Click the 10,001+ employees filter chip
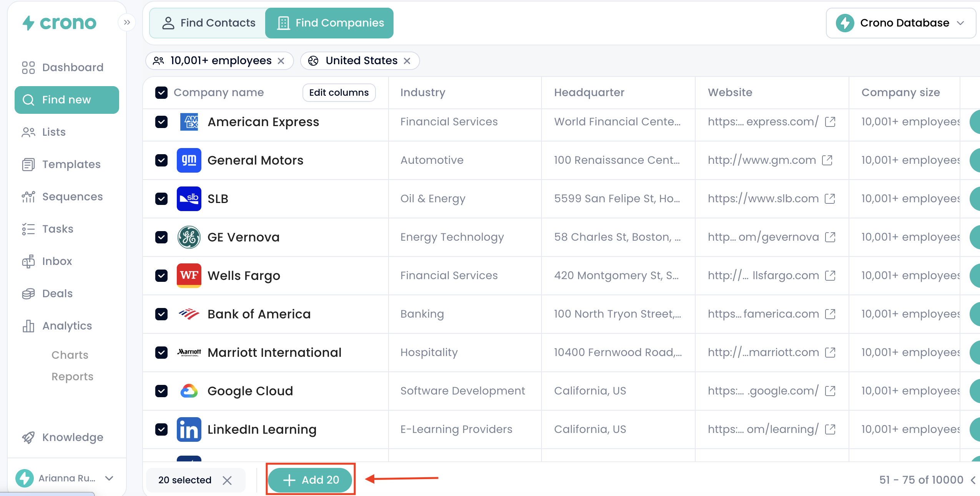This screenshot has width=980, height=496. click(219, 61)
